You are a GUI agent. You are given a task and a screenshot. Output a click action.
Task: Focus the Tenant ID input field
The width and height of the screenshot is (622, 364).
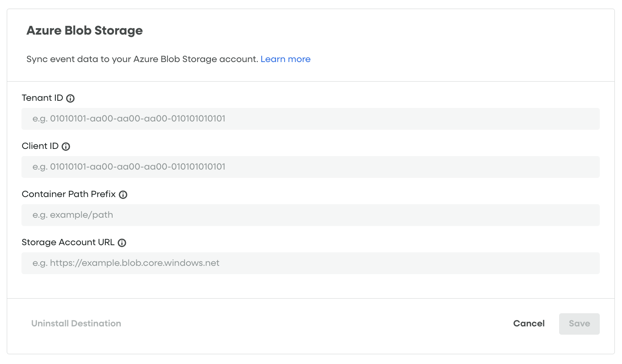click(311, 119)
